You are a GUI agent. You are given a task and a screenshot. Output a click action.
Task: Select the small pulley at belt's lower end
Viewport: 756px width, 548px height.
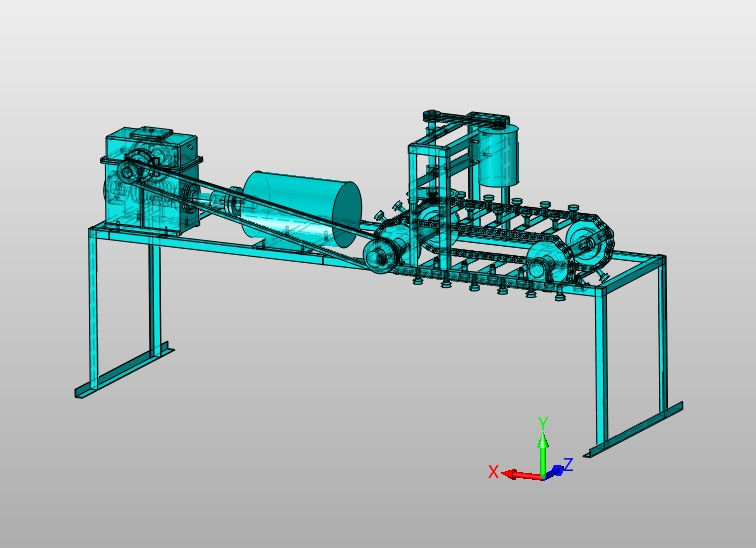[379, 255]
